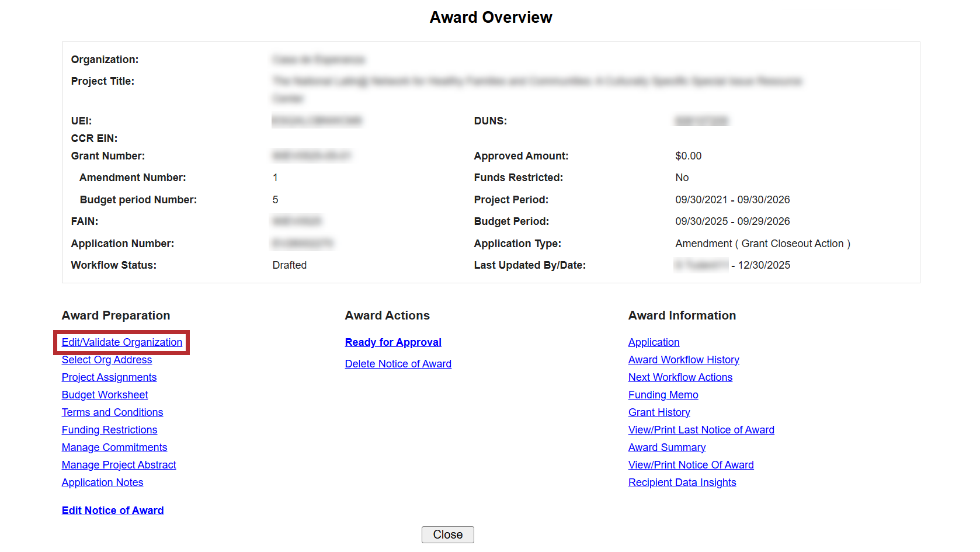Screen dimensions: 980x552
Task: Select Delete Notice of Award
Action: click(x=398, y=364)
